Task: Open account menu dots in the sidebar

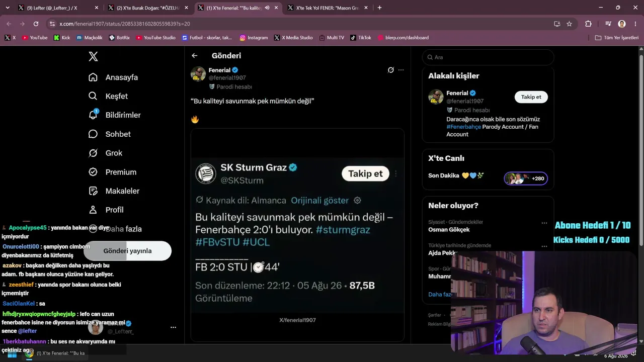Action: click(x=173, y=327)
